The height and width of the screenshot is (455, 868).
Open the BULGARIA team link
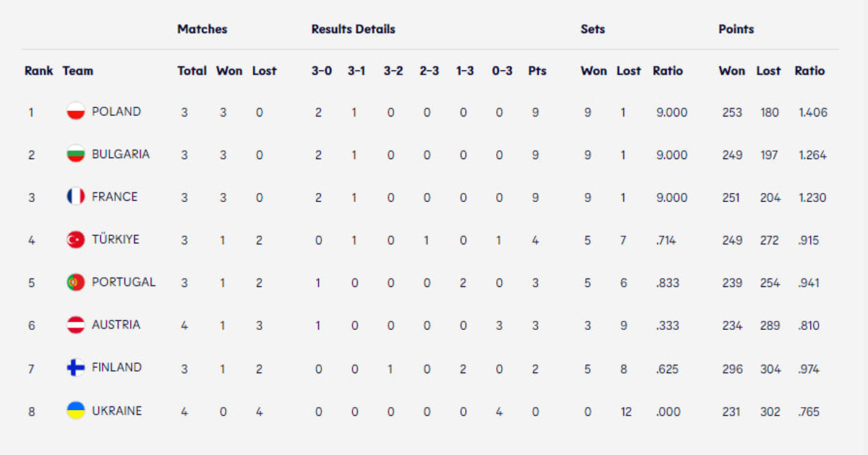pos(121,154)
